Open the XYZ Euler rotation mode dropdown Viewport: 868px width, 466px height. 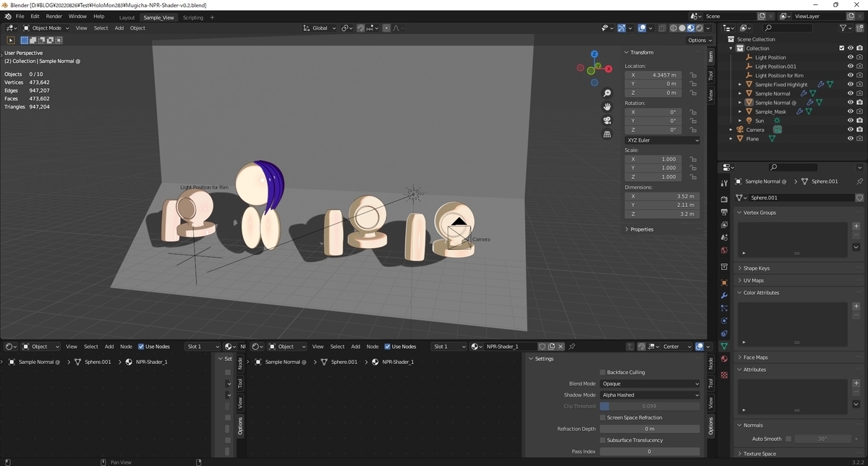(x=663, y=140)
